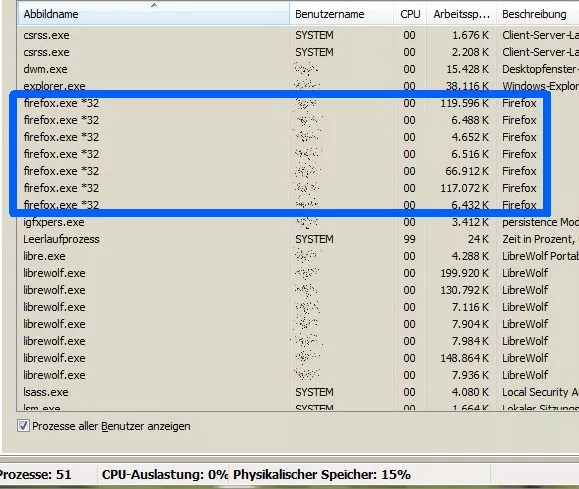
Task: Select librewolf.exe using 148.864 K
Action: (298, 358)
